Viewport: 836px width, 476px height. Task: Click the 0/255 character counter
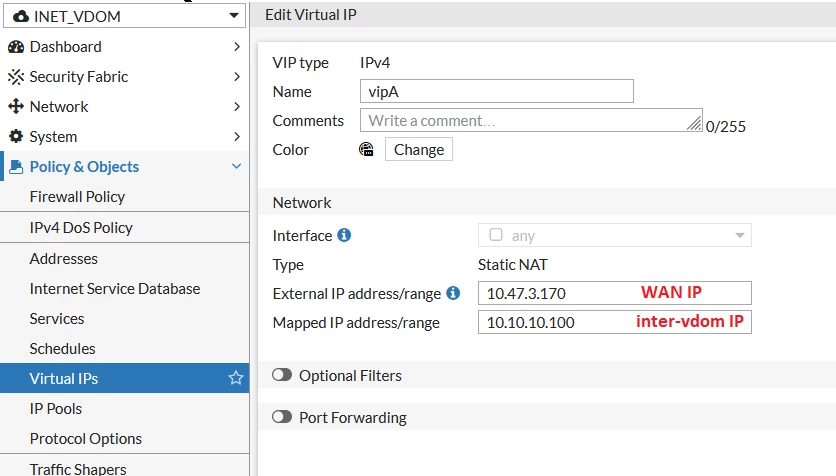[x=726, y=126]
